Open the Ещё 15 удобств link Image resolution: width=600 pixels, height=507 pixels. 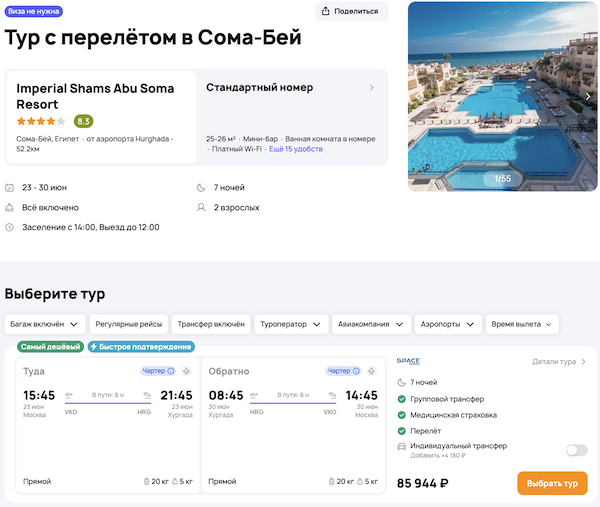tap(295, 149)
